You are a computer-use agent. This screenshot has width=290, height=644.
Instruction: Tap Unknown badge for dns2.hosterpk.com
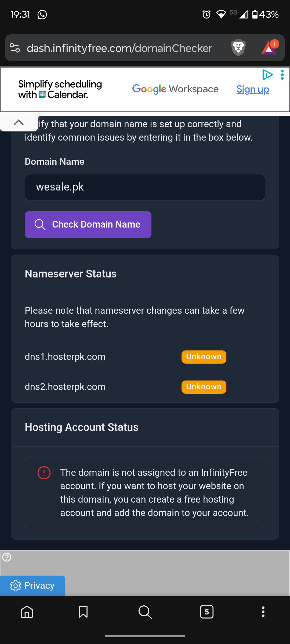coord(204,387)
